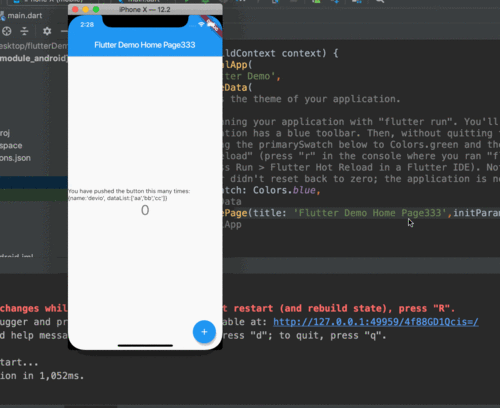Tap the blue plus floating action button
The height and width of the screenshot is (408, 500).
[x=204, y=332]
